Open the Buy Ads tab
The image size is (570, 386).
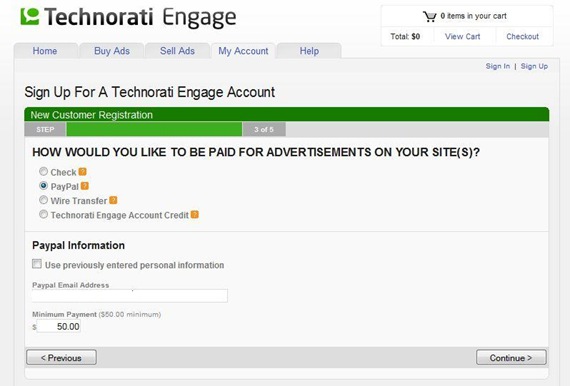112,51
